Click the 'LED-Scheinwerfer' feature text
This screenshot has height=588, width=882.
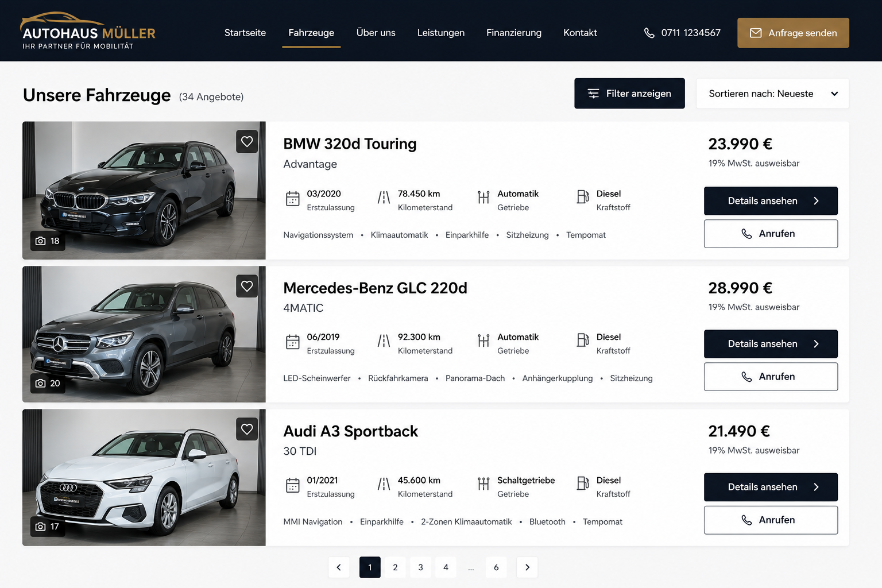317,378
